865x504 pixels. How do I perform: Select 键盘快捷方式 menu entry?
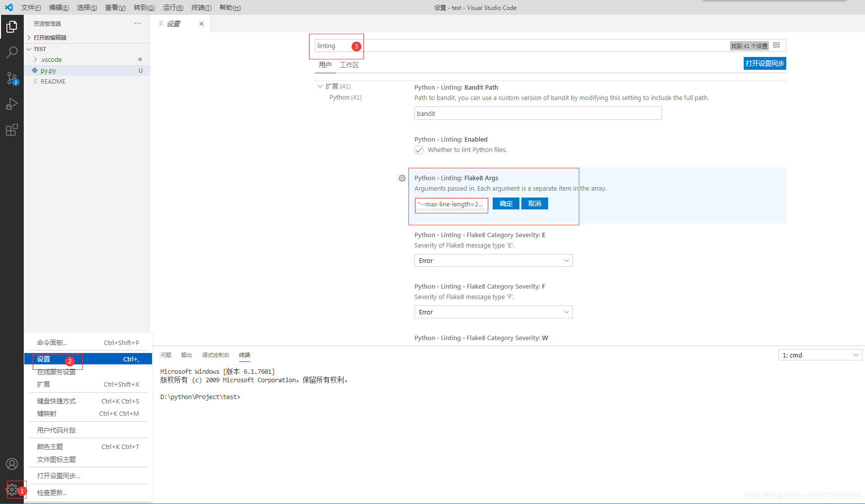[x=88, y=401]
